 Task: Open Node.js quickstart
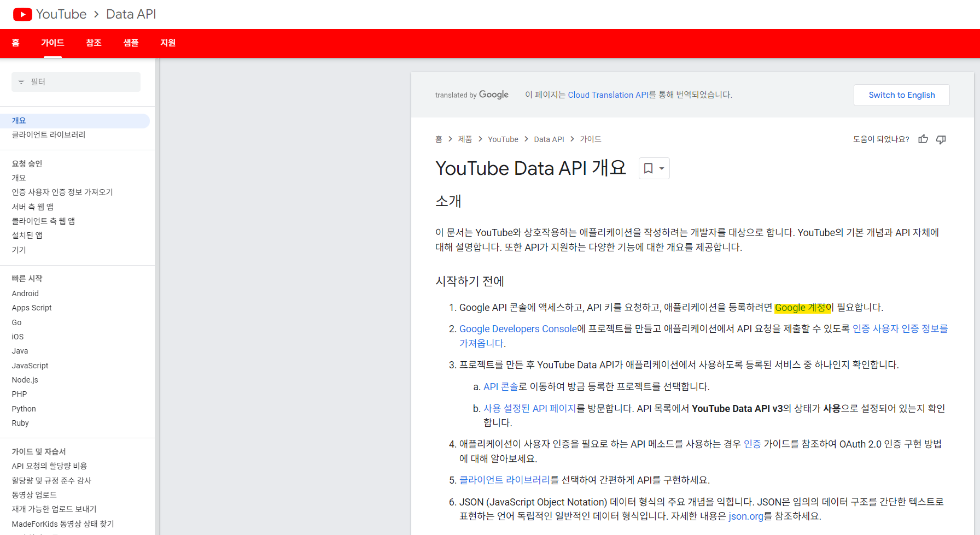coord(25,380)
